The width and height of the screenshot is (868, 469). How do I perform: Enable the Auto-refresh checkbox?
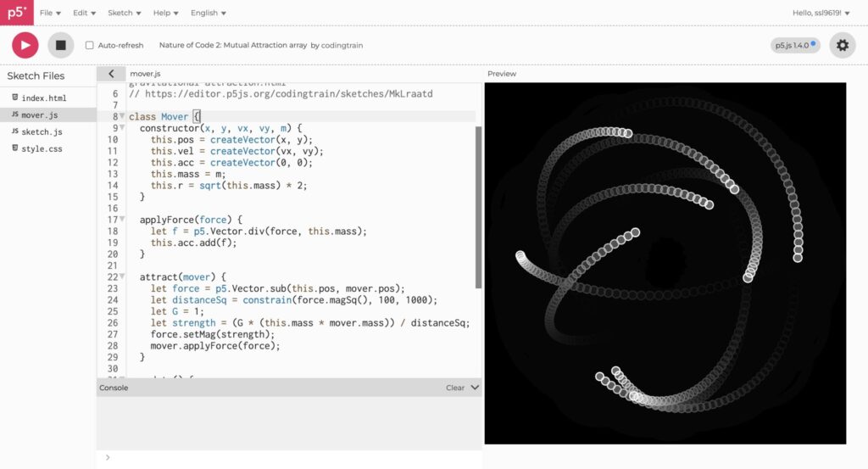[x=90, y=45]
